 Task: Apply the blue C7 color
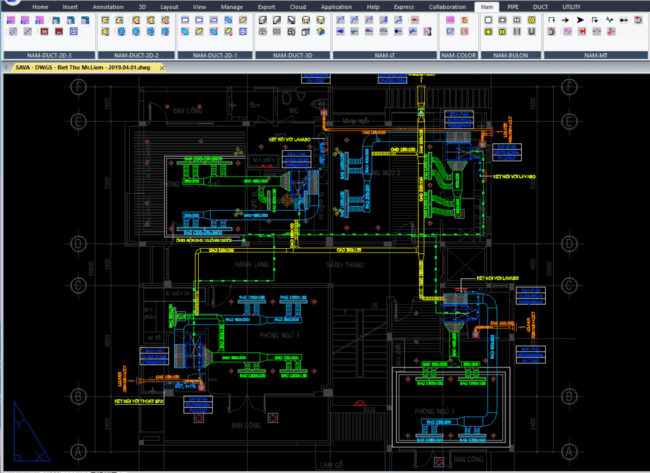pos(450,32)
